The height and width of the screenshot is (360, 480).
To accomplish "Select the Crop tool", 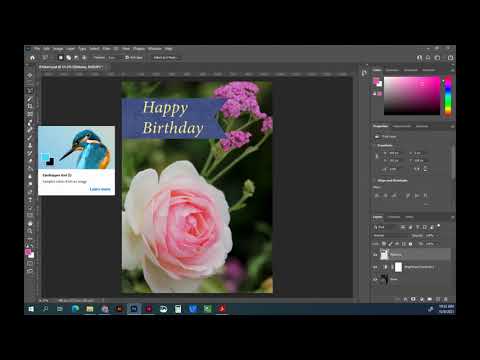I will [x=30, y=106].
